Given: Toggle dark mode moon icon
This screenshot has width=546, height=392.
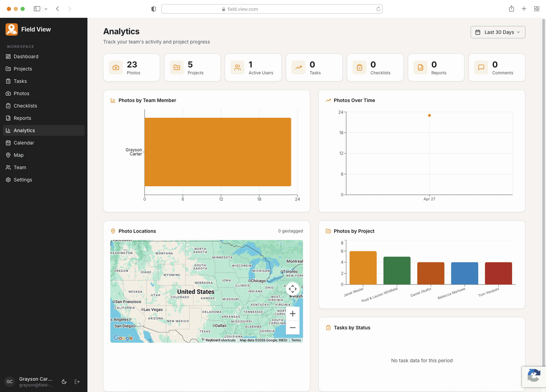Looking at the screenshot, I should point(64,382).
